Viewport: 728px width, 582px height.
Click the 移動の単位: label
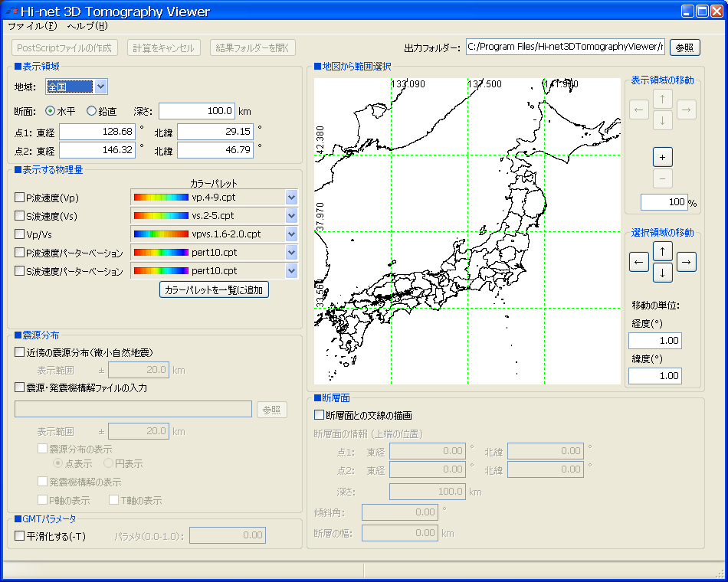pos(655,306)
